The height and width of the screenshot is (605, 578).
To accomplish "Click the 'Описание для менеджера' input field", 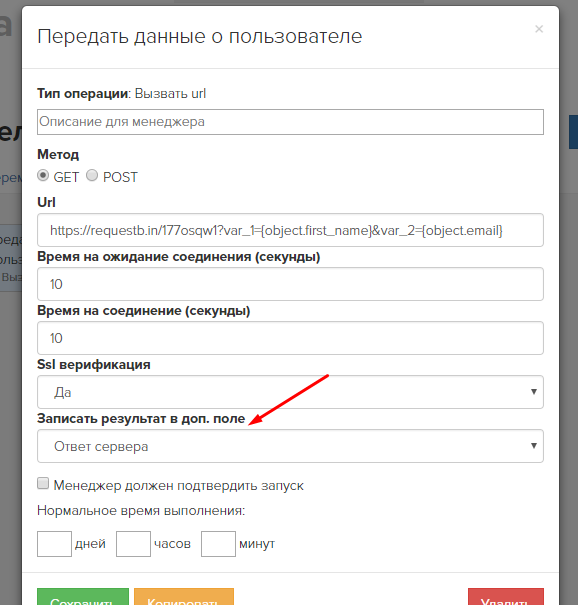I will (x=290, y=122).
